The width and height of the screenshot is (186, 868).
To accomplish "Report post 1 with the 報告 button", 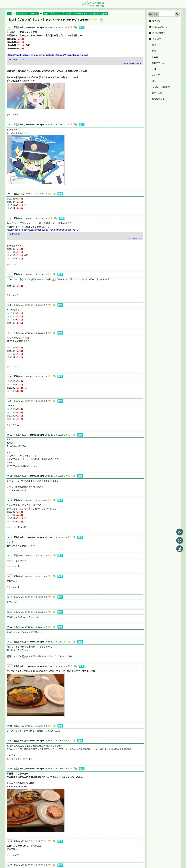I will [81, 28].
